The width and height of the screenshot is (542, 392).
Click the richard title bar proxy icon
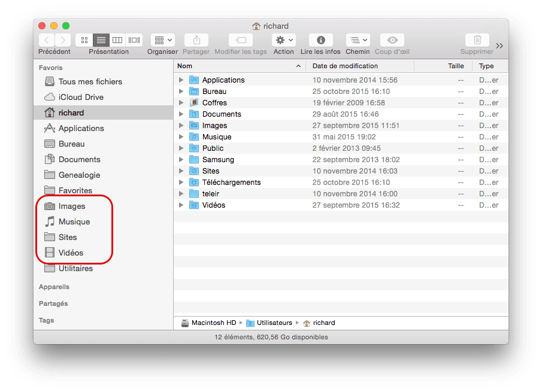pyautogui.click(x=256, y=26)
